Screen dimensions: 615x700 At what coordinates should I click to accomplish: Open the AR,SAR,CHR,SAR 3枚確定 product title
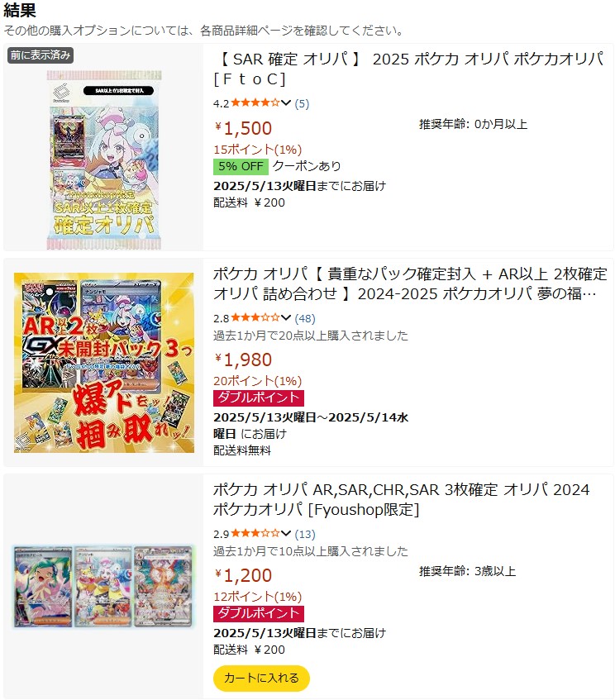coord(401,499)
